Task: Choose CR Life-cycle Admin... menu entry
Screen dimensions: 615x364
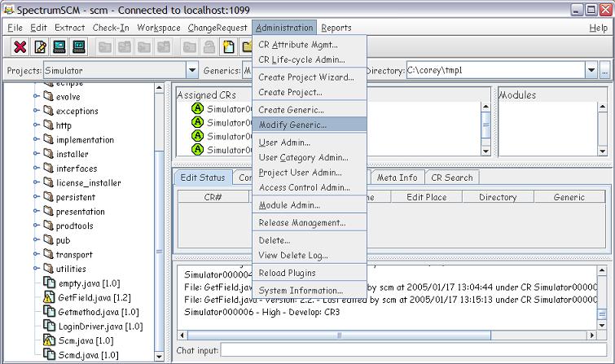Action: [x=310, y=59]
